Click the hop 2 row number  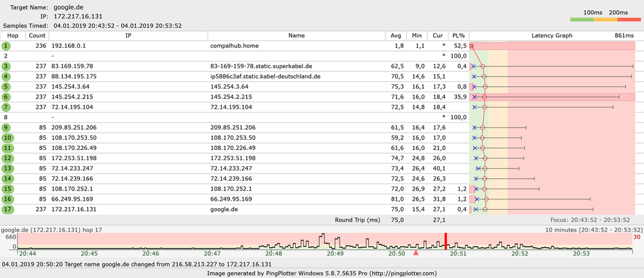pyautogui.click(x=6, y=56)
